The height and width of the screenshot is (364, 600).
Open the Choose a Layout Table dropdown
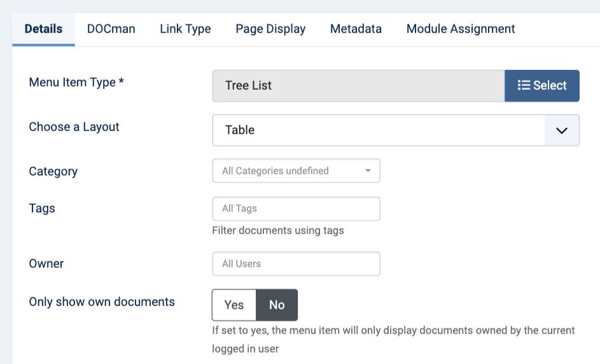396,130
